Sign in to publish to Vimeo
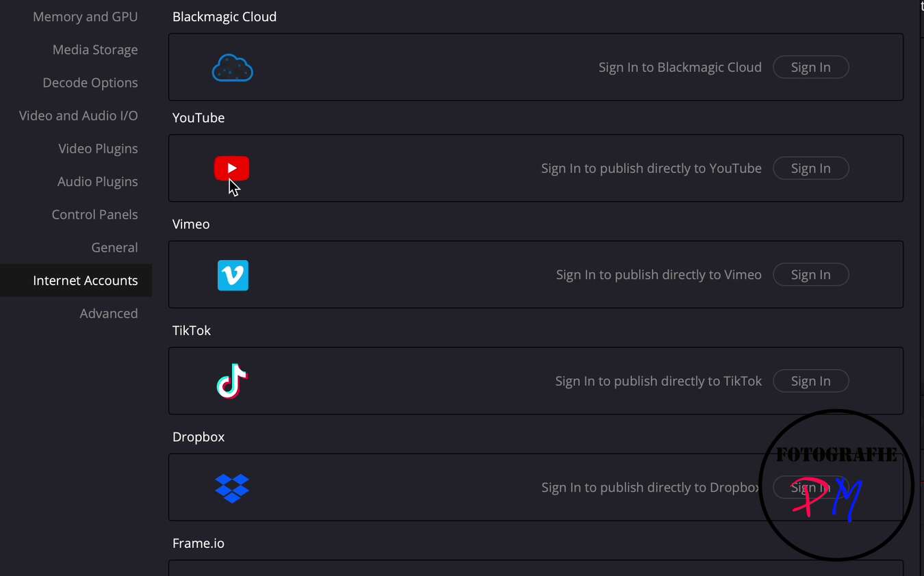The image size is (924, 576). 811,274
